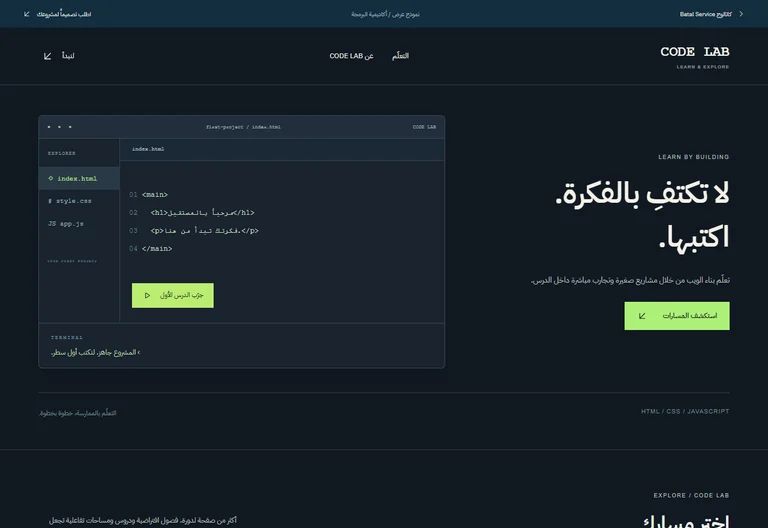The width and height of the screenshot is (768, 528).
Task: Click the middle dot in editor title bar
Action: pos(59,127)
